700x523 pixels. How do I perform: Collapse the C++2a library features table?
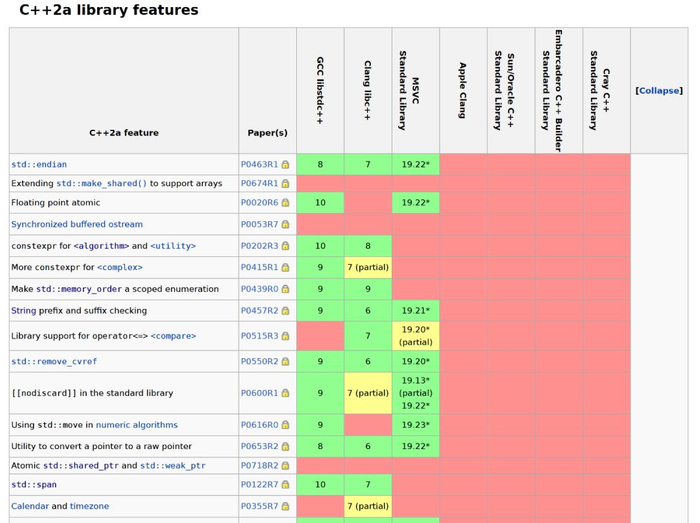(659, 91)
